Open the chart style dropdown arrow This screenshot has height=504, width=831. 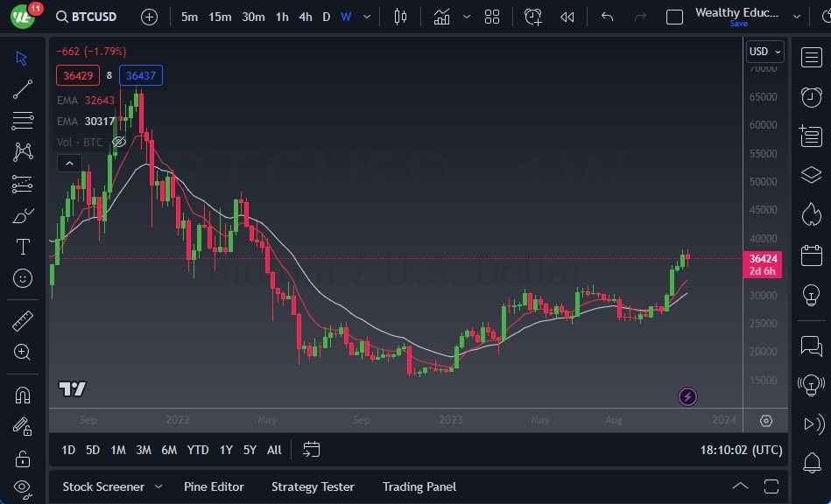click(x=466, y=16)
